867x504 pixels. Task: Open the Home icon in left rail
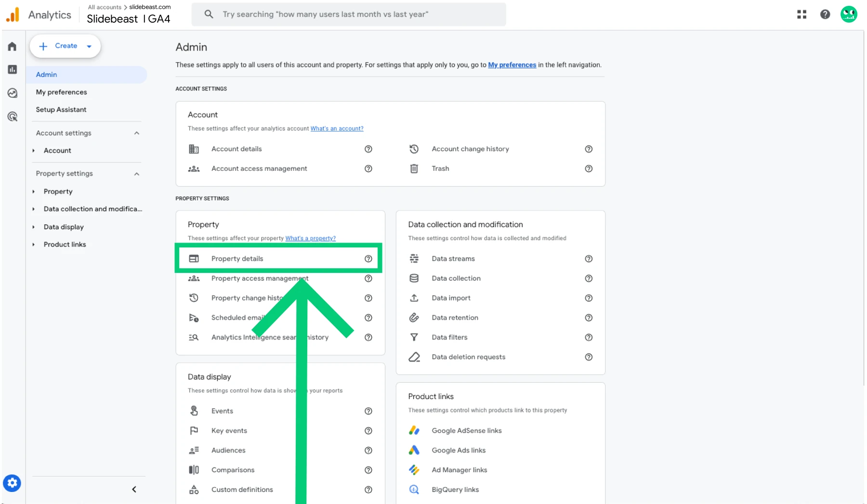tap(12, 46)
